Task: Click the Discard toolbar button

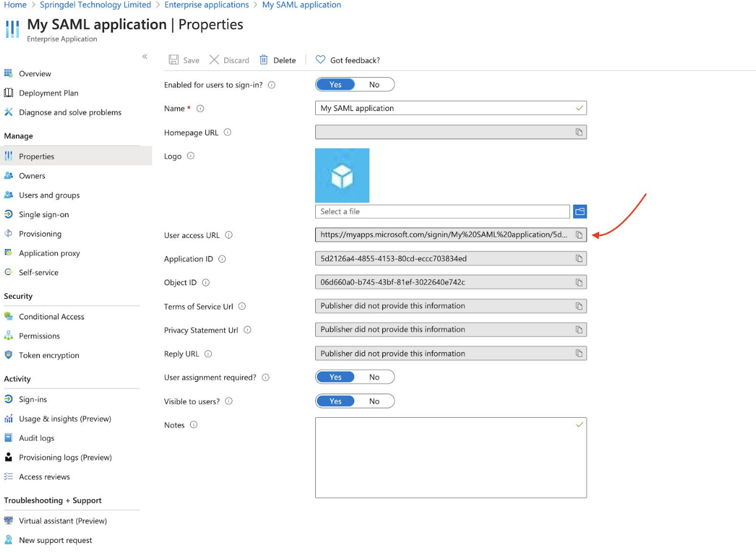Action: [x=229, y=60]
